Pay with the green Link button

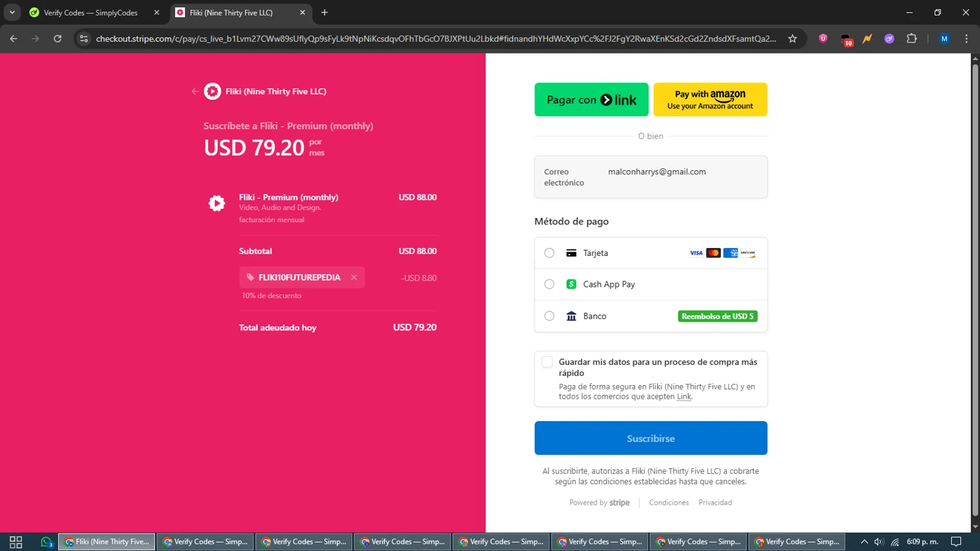coord(591,99)
